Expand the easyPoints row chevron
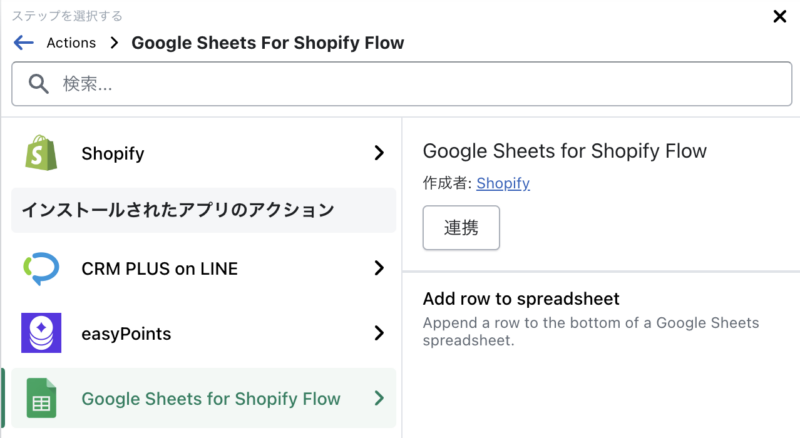This screenshot has width=800, height=438. (379, 333)
